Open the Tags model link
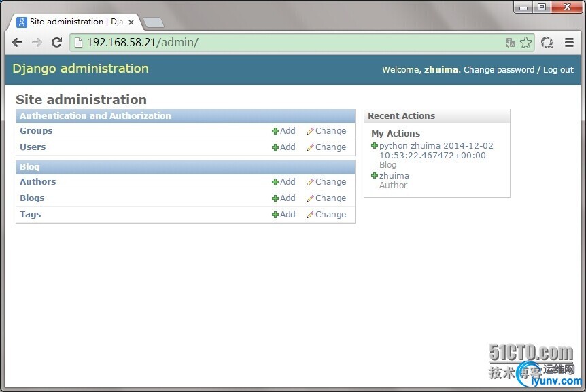 pos(31,215)
